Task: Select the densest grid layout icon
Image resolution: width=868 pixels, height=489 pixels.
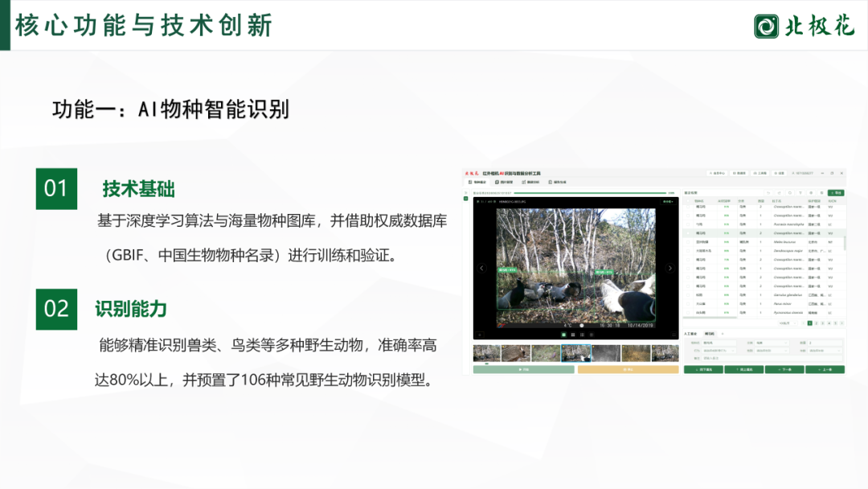Action: point(592,335)
